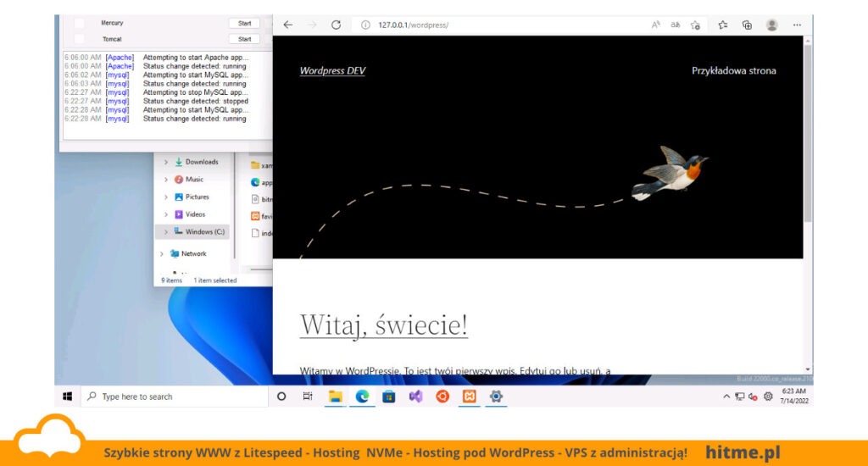Viewport: 868px width, 466px height.
Task: Open Read aloud in Edge
Action: point(655,25)
